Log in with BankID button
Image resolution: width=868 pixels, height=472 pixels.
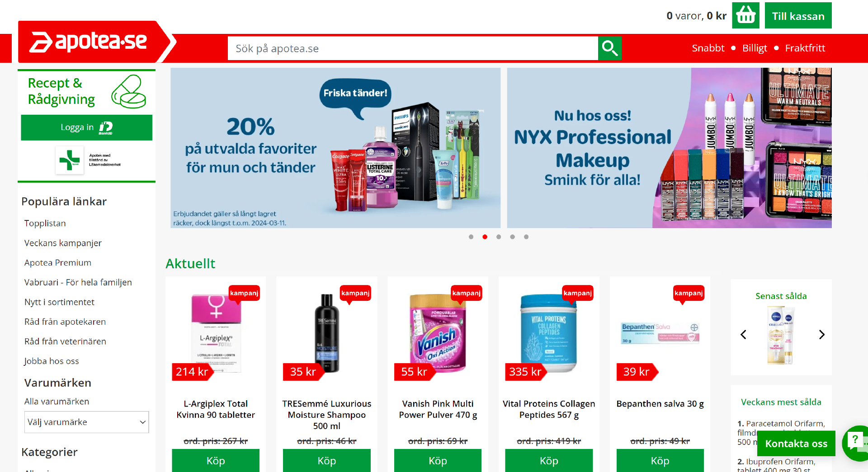click(x=86, y=127)
